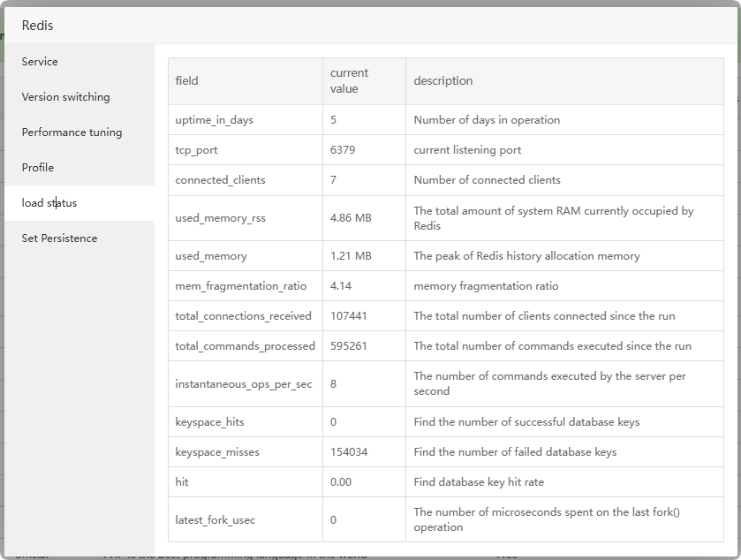This screenshot has height=560, width=741.
Task: Click the used_memory_rss value 4.86 MB
Action: pos(351,218)
